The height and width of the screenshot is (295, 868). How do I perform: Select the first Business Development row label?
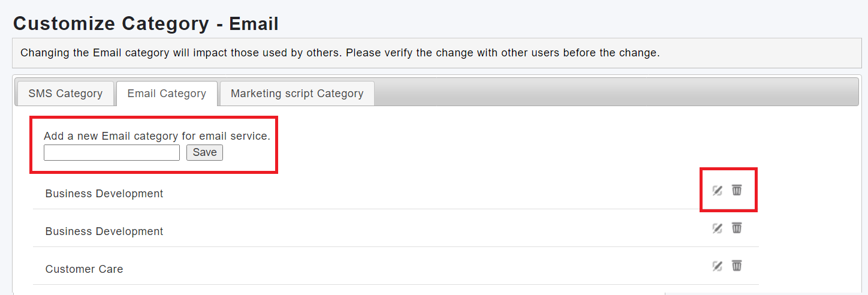click(x=104, y=194)
